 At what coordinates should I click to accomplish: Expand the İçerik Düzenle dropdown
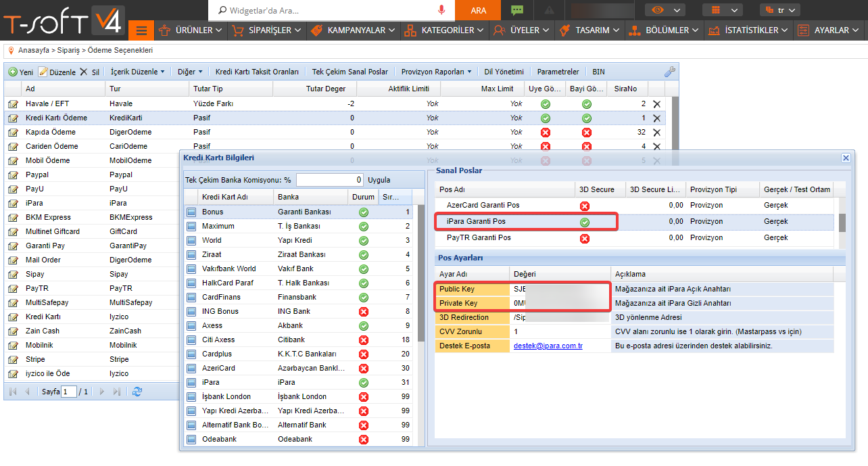[137, 72]
